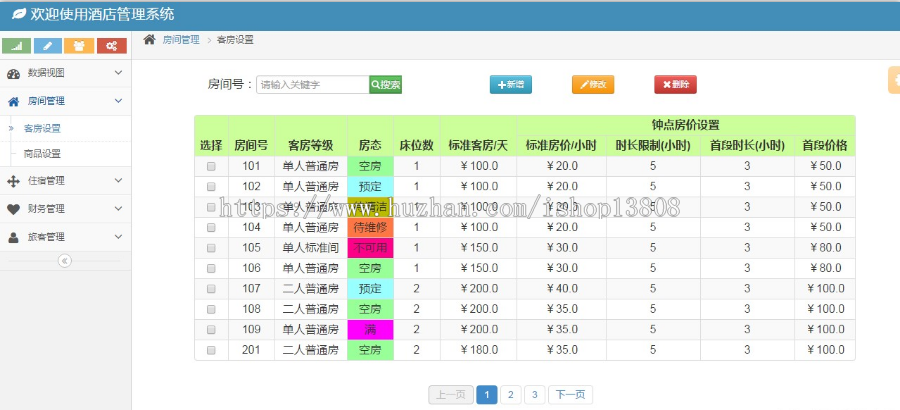
Task: Expand the 住宿管理 menu chevron
Action: pyautogui.click(x=118, y=180)
